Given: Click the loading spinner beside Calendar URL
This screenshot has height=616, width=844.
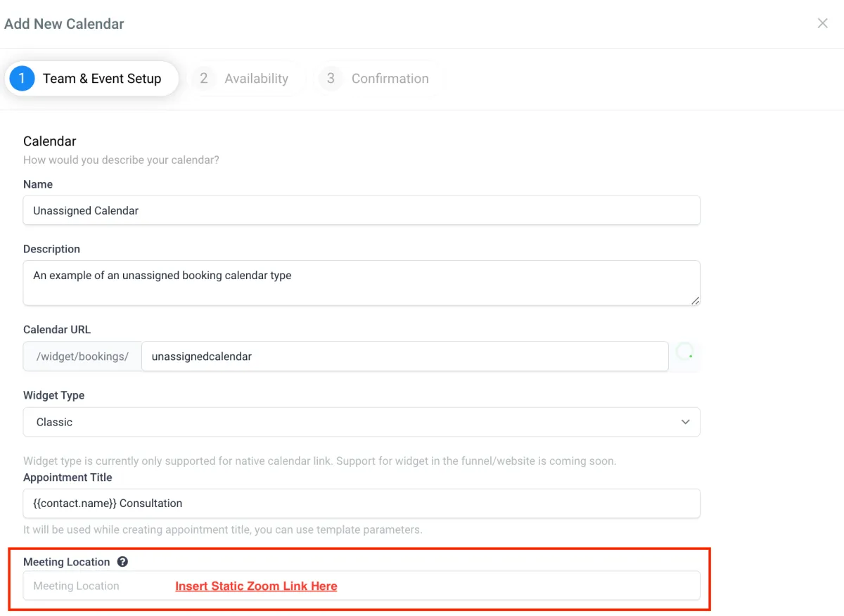Looking at the screenshot, I should click(685, 353).
